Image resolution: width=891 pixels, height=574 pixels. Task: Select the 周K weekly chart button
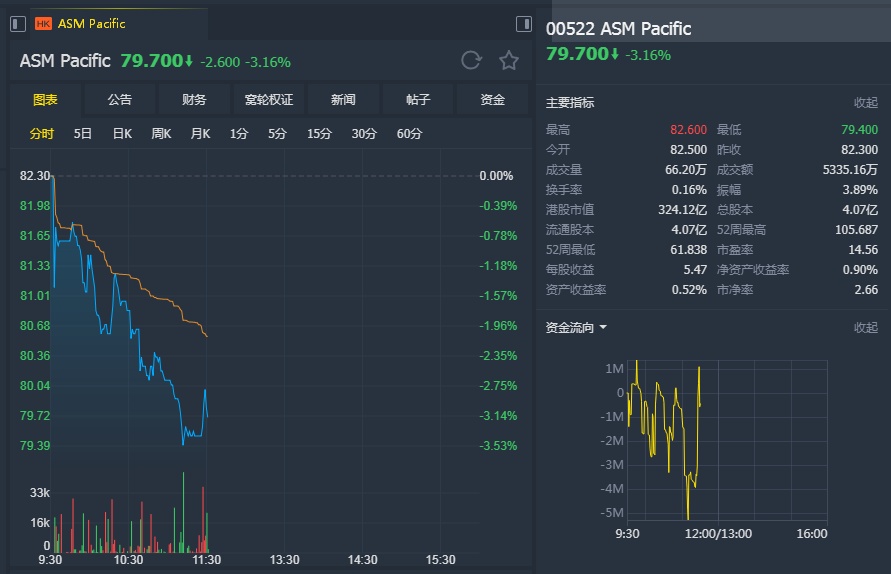(161, 133)
